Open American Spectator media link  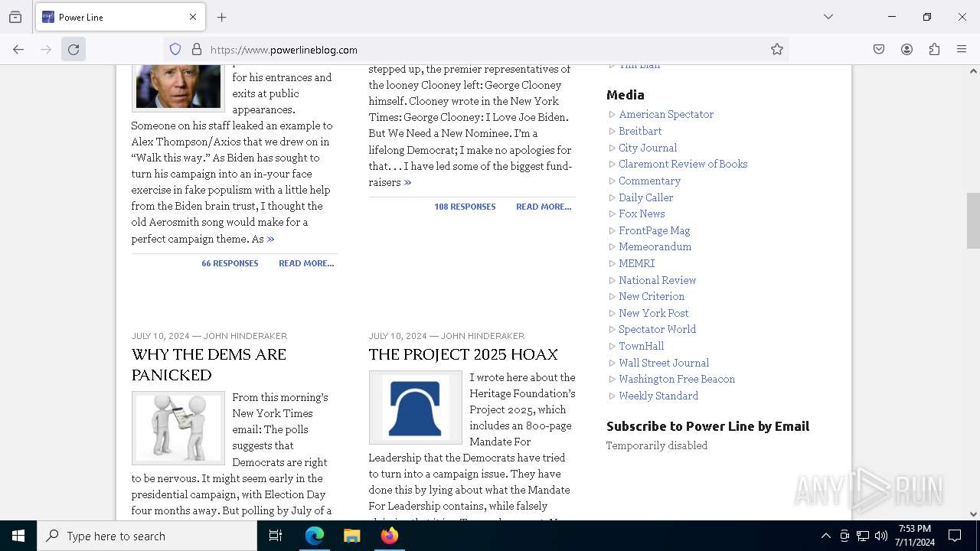pos(666,114)
